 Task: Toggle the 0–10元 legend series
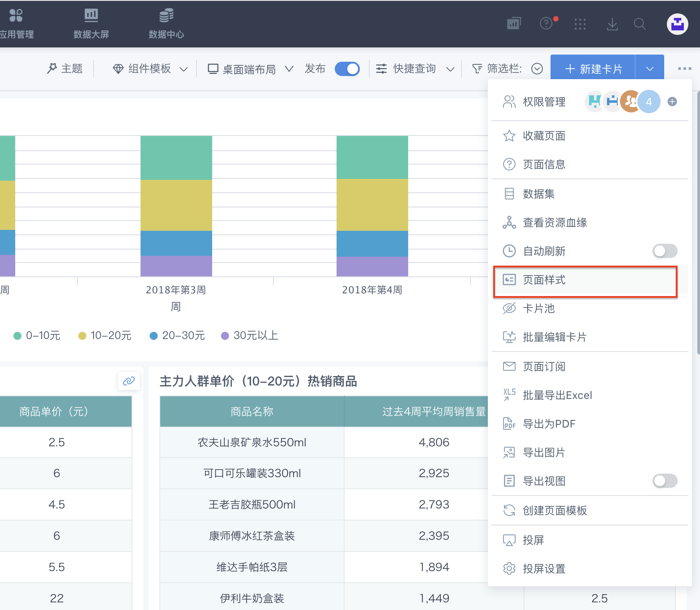[x=37, y=335]
